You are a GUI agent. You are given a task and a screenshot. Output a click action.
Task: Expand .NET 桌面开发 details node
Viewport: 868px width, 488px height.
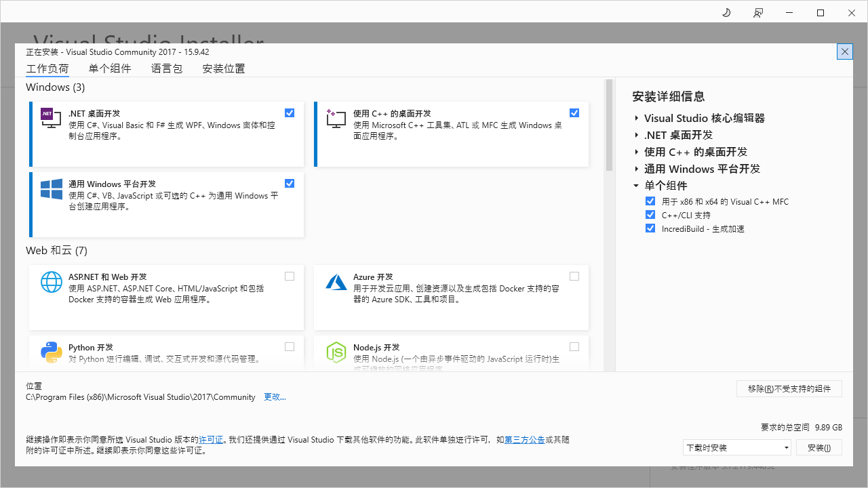637,135
